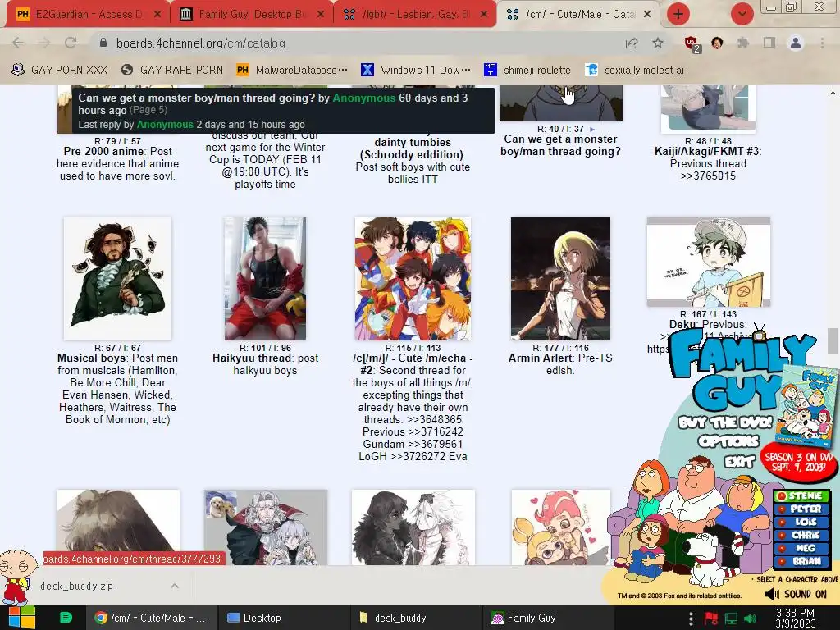Image resolution: width=840 pixels, height=630 pixels.
Task: Open the uBlock extension icon
Action: 692,43
